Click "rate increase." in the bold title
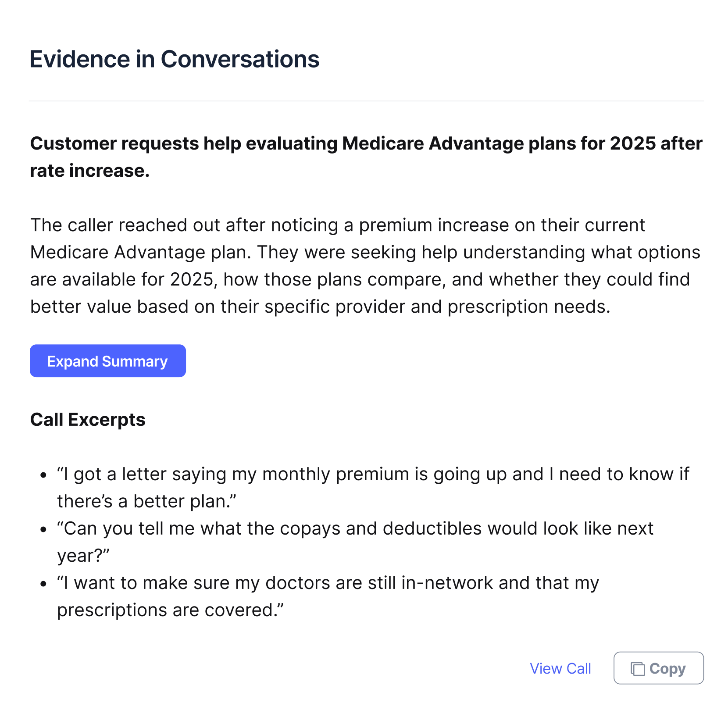Image resolution: width=728 pixels, height=703 pixels. click(x=90, y=171)
